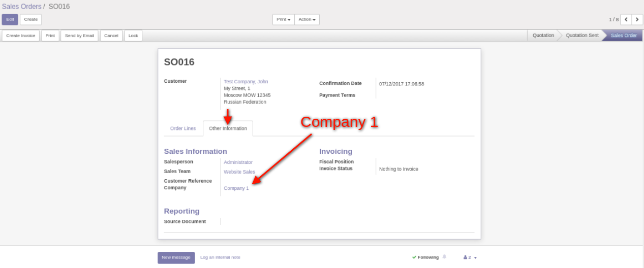644x268 pixels.
Task: Go to the previous record arrow
Action: pos(626,19)
